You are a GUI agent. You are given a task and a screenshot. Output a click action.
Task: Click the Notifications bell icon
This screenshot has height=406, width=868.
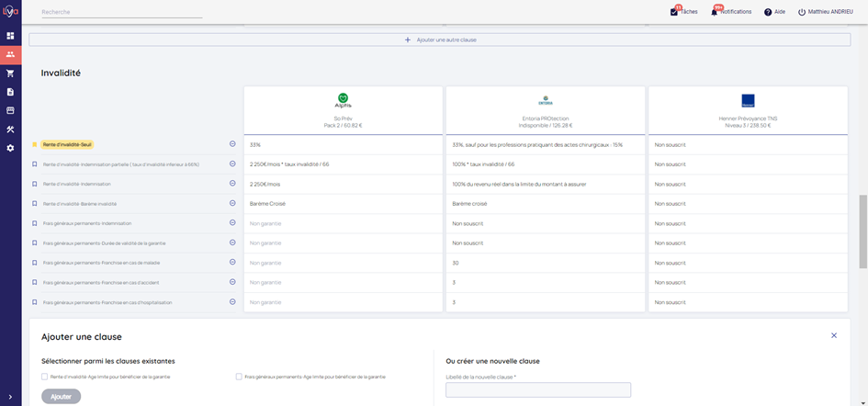click(715, 12)
